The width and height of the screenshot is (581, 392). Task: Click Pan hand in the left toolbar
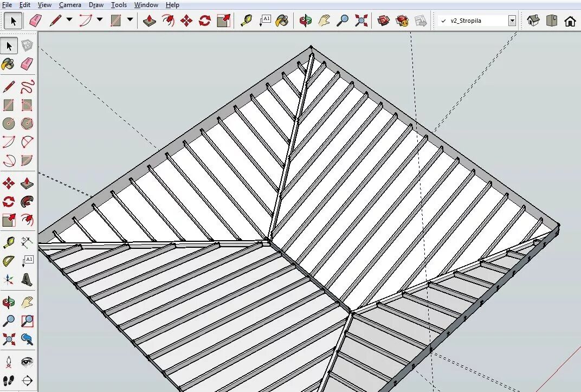[27, 303]
